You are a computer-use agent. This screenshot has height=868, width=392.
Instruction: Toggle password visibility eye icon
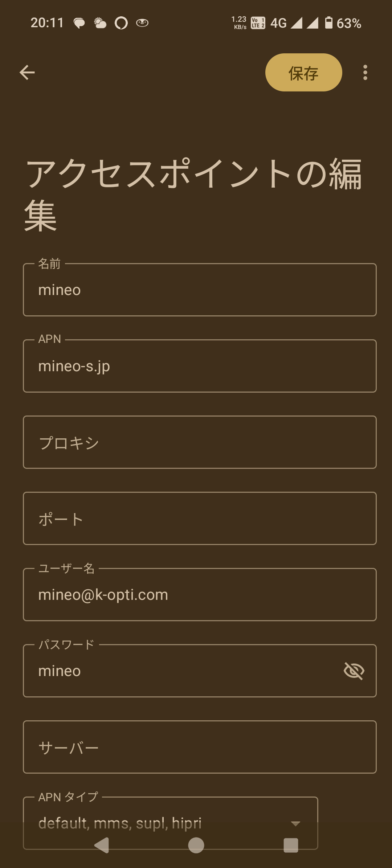click(x=354, y=671)
